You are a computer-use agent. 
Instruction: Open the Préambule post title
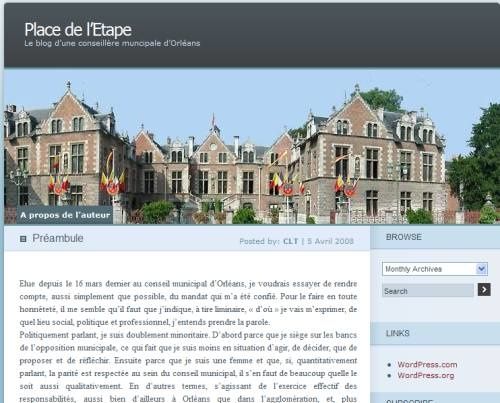(58, 238)
